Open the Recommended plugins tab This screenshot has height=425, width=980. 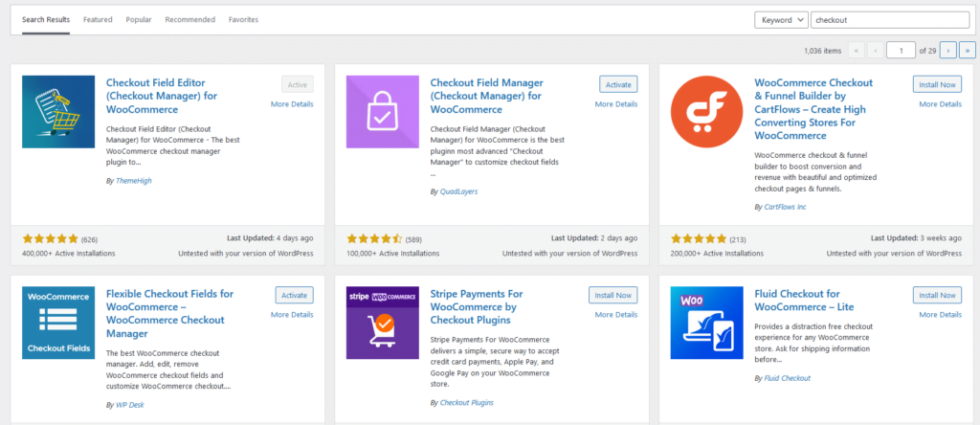pyautogui.click(x=189, y=19)
